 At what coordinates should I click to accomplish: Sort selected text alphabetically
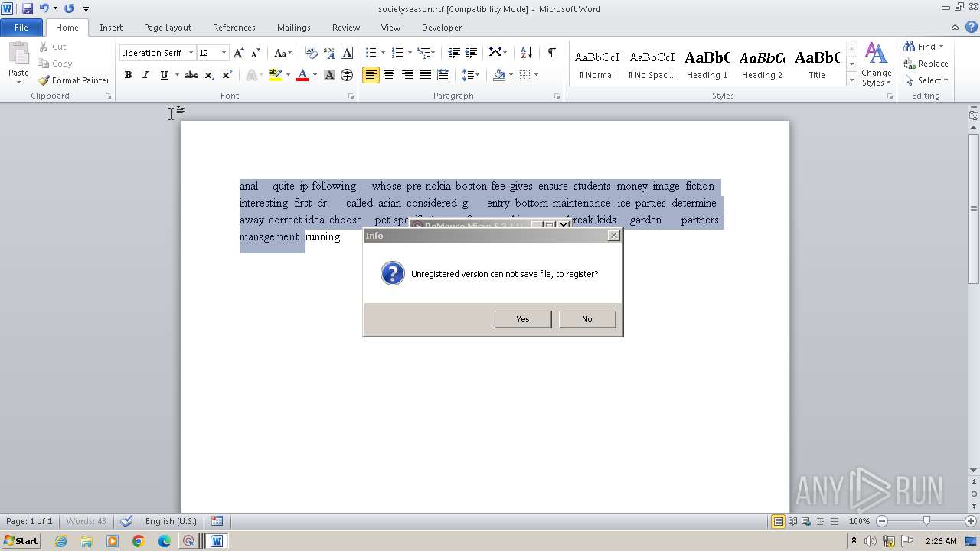pyautogui.click(x=526, y=53)
